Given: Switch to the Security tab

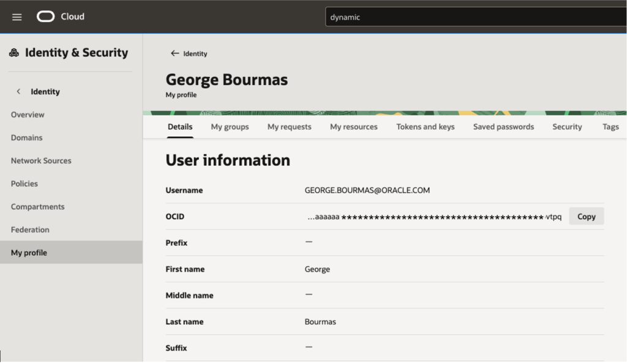Looking at the screenshot, I should pyautogui.click(x=567, y=127).
